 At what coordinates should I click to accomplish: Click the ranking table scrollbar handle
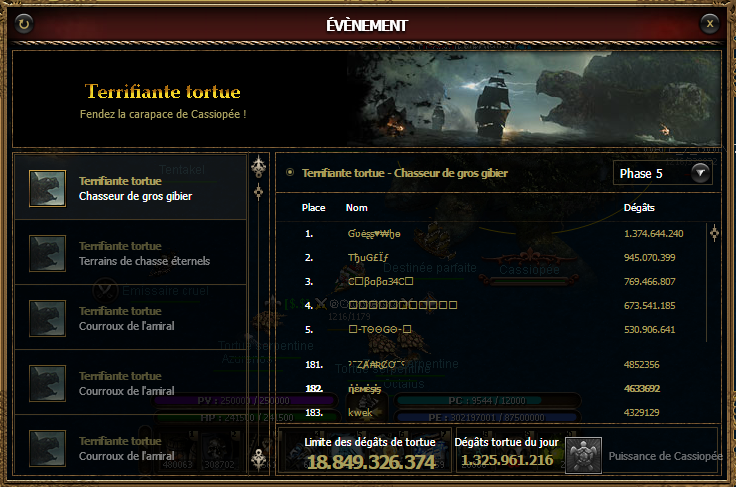point(714,232)
